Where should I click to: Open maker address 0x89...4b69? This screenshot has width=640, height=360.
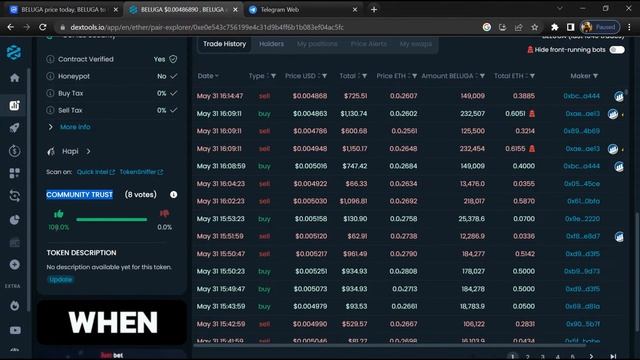coord(581,131)
